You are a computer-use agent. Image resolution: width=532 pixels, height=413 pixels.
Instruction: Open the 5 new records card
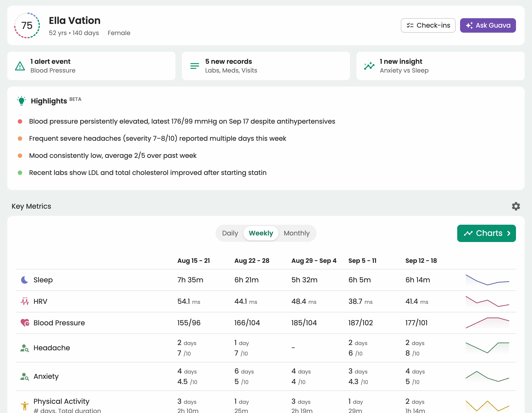[x=266, y=66]
